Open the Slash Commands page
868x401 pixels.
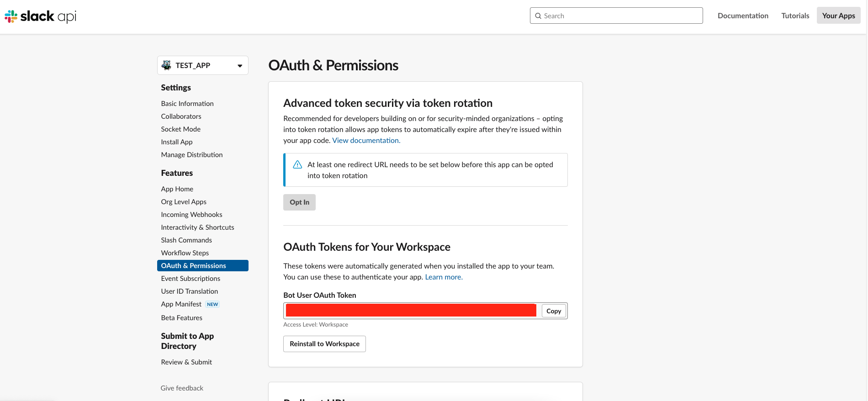(186, 240)
